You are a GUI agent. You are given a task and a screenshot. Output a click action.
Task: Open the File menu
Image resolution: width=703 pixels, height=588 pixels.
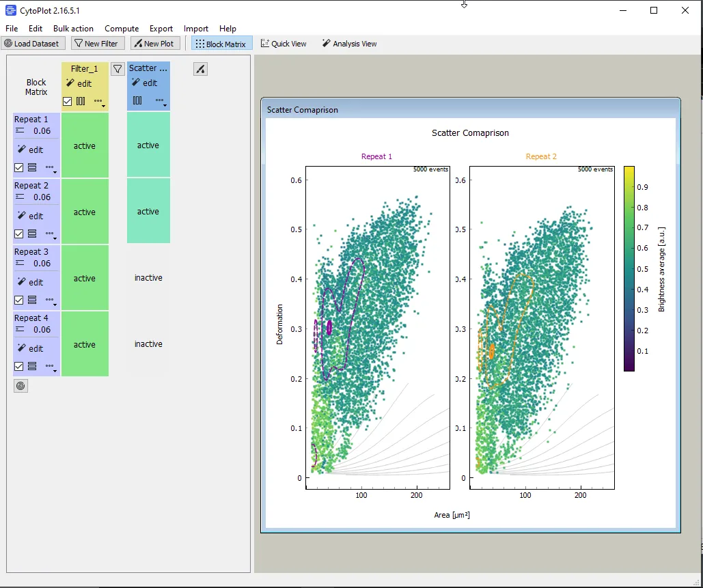pyautogui.click(x=12, y=29)
